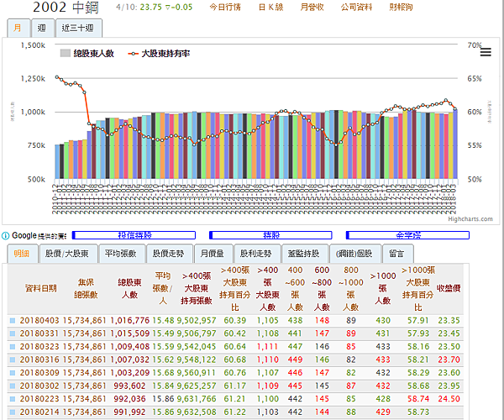Viewport: 504px width, 420px height.
Task: Switch to the 月價量 tab
Action: pos(213,254)
